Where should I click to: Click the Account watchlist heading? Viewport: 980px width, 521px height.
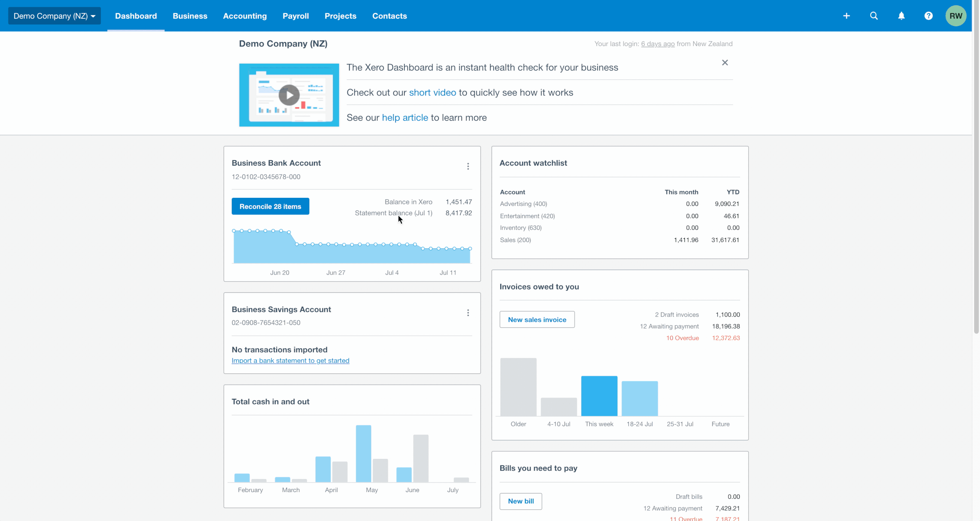533,163
